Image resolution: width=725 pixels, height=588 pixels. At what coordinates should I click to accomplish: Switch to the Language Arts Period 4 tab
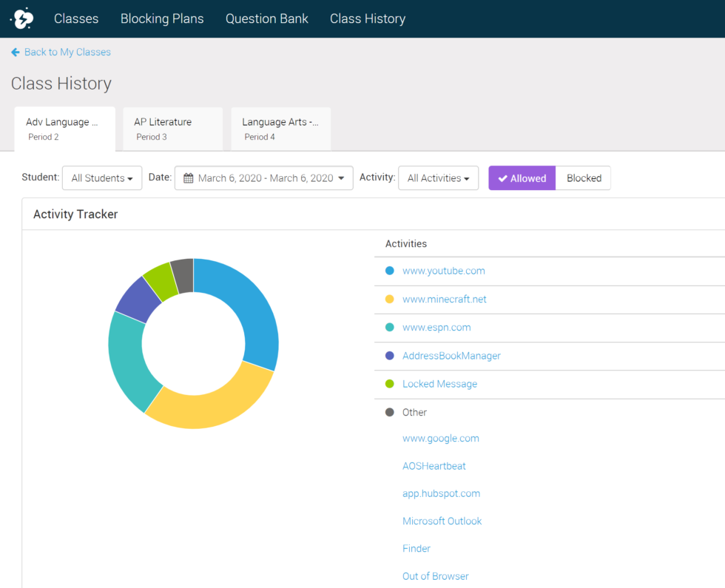tap(280, 128)
